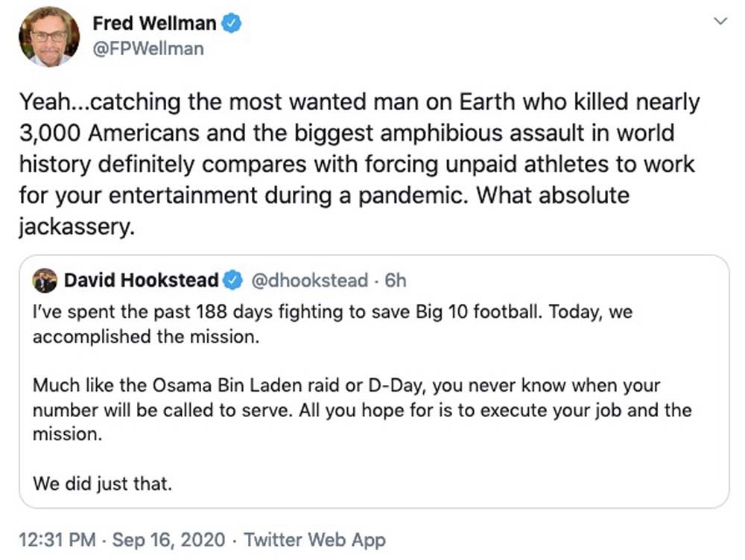This screenshot has height=560, width=745.
Task: Click the @dhookstead handle
Action: click(x=309, y=280)
